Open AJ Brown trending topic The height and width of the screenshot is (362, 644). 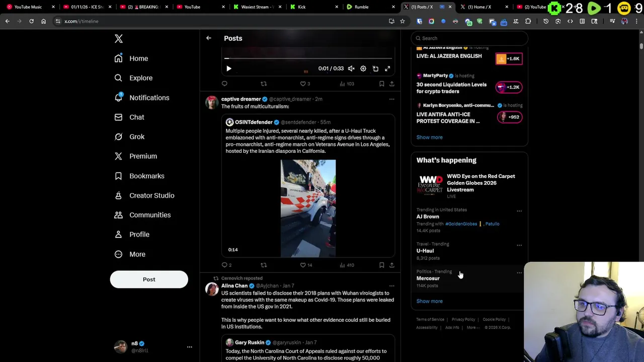(x=428, y=217)
